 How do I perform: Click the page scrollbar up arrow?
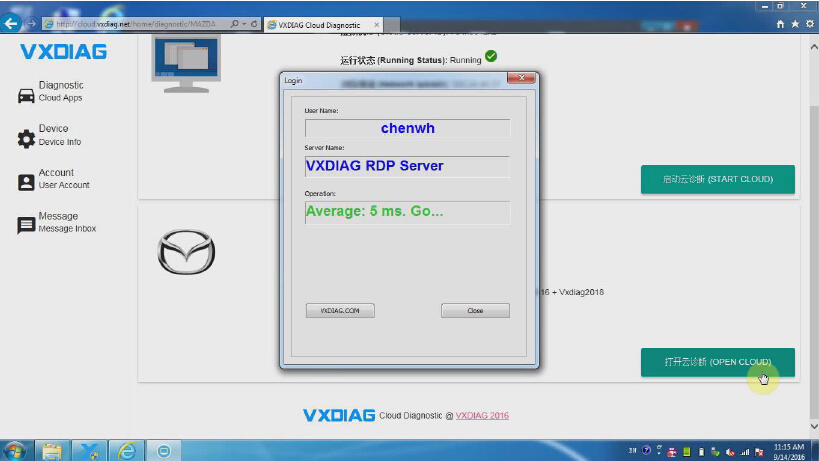pos(814,47)
